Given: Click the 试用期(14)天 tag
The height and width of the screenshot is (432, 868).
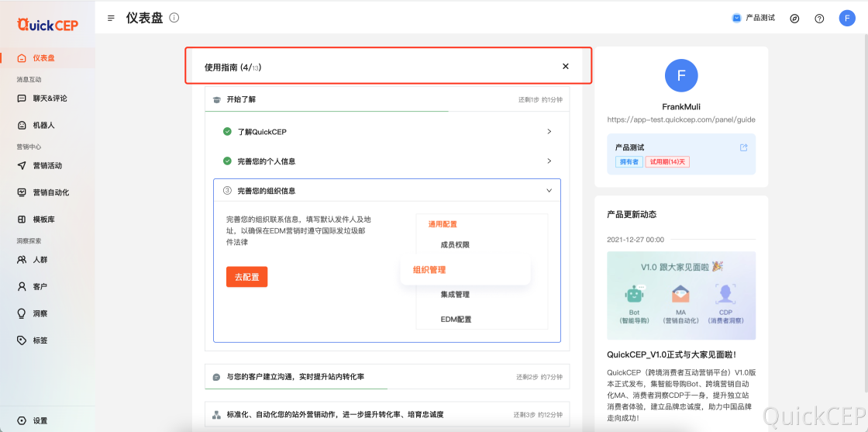Looking at the screenshot, I should [x=667, y=162].
